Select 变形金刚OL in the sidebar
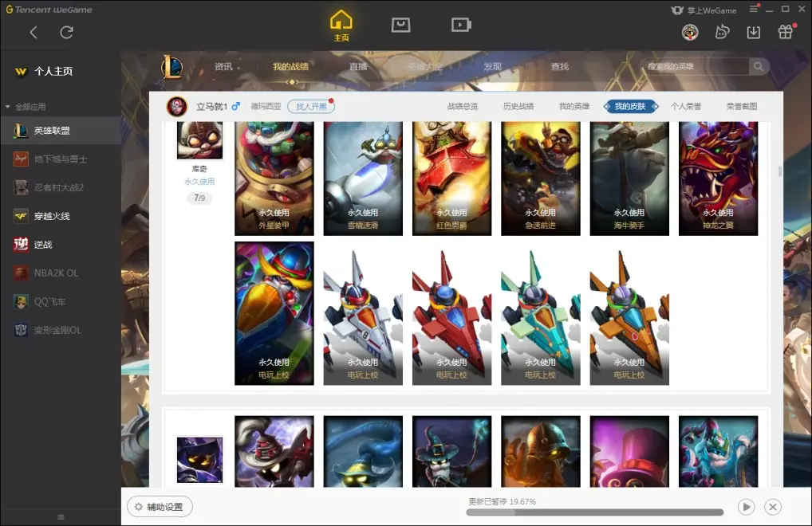The width and height of the screenshot is (812, 526). (61, 330)
